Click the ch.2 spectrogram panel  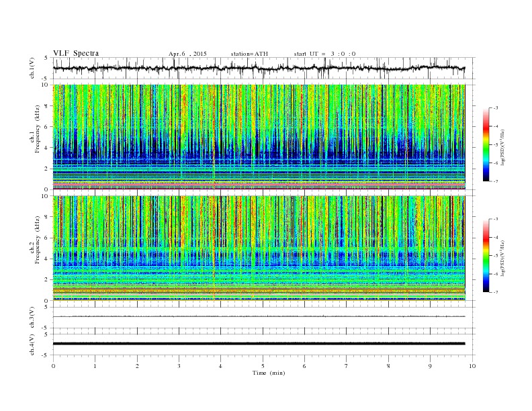(259, 248)
